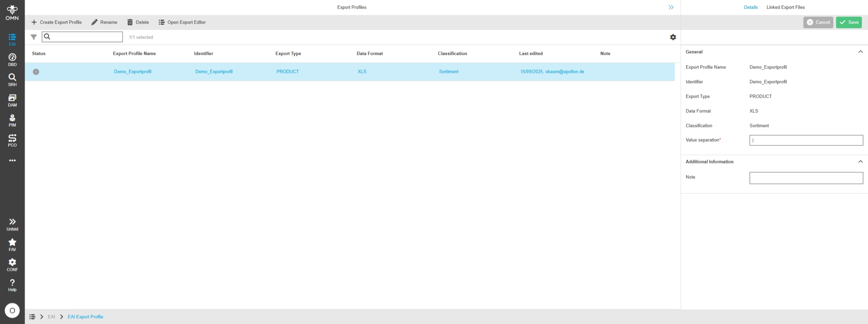Select the Details tab
The image size is (868, 324).
pos(750,7)
